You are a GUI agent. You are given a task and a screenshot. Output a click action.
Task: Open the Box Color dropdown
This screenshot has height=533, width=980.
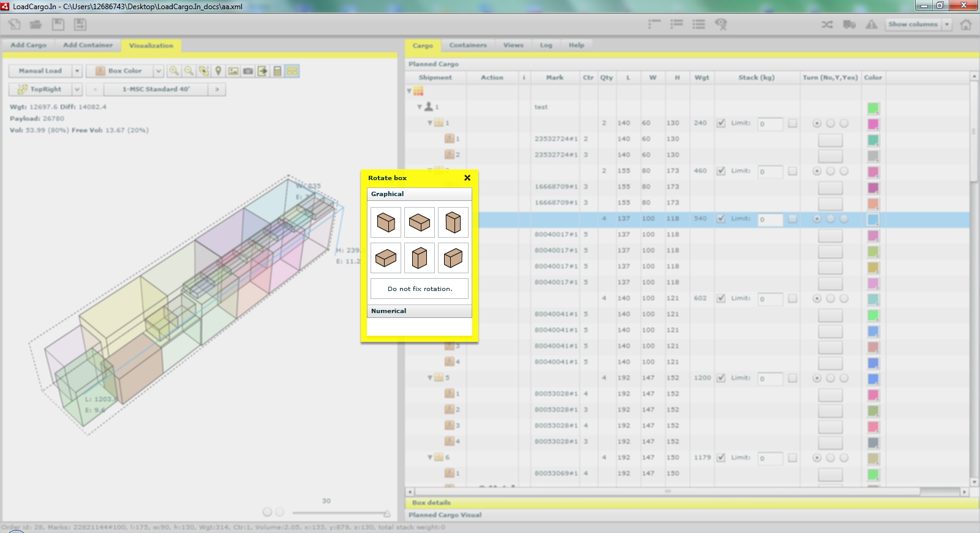coord(158,71)
